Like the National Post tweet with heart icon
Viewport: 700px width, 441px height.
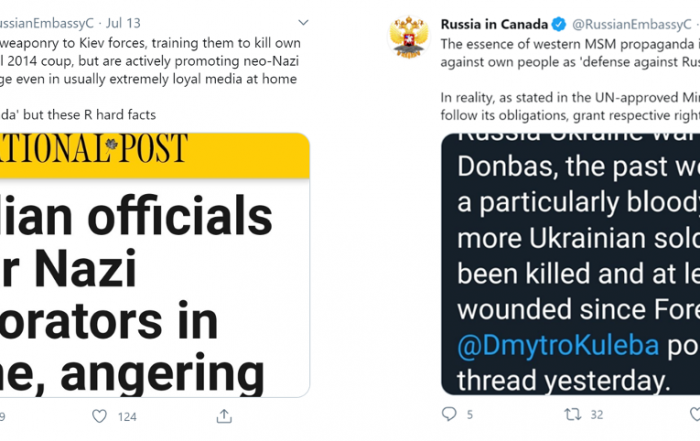point(99,416)
